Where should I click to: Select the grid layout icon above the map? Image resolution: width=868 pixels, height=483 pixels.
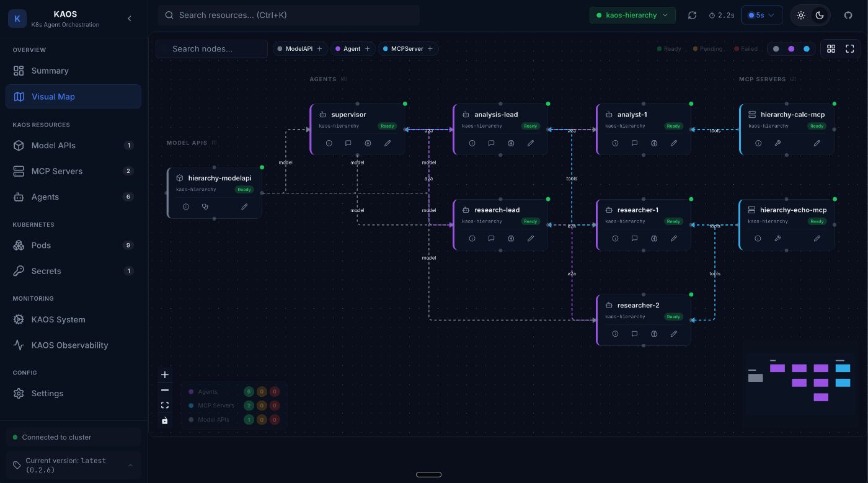pyautogui.click(x=831, y=49)
